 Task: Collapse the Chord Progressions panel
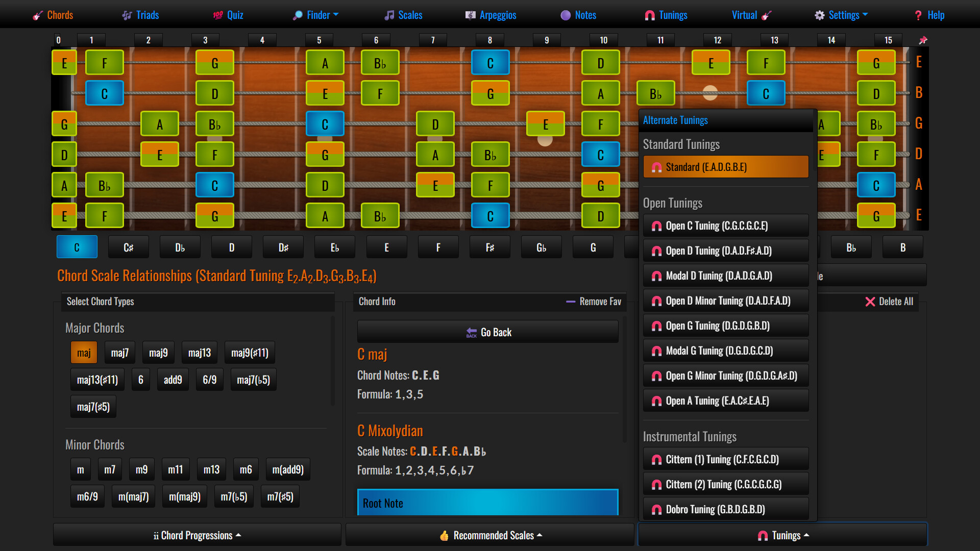tap(197, 535)
